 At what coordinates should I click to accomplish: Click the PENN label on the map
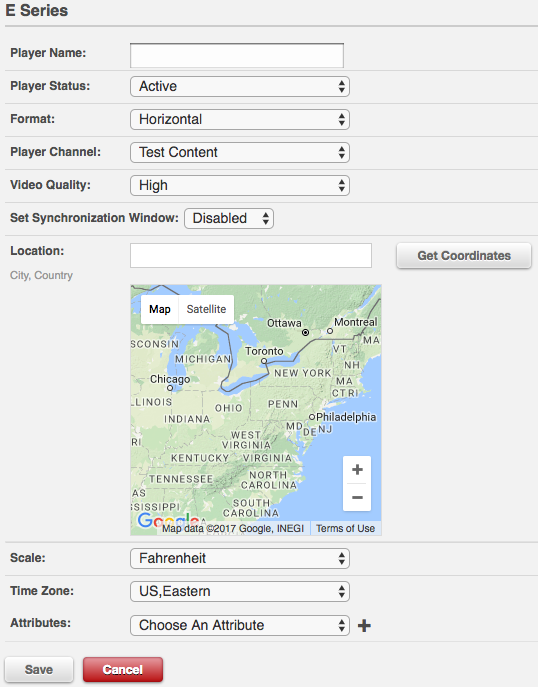283,404
